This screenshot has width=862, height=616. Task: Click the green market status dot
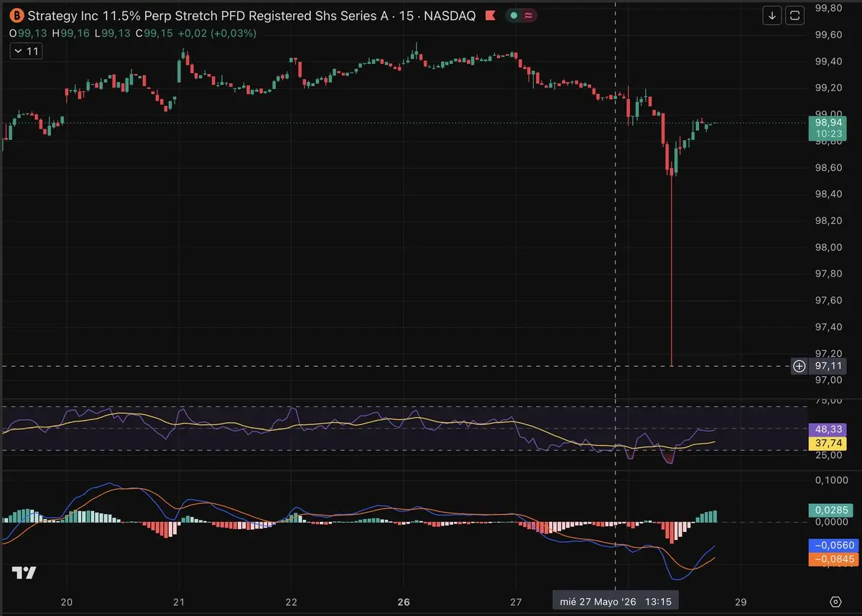point(514,15)
